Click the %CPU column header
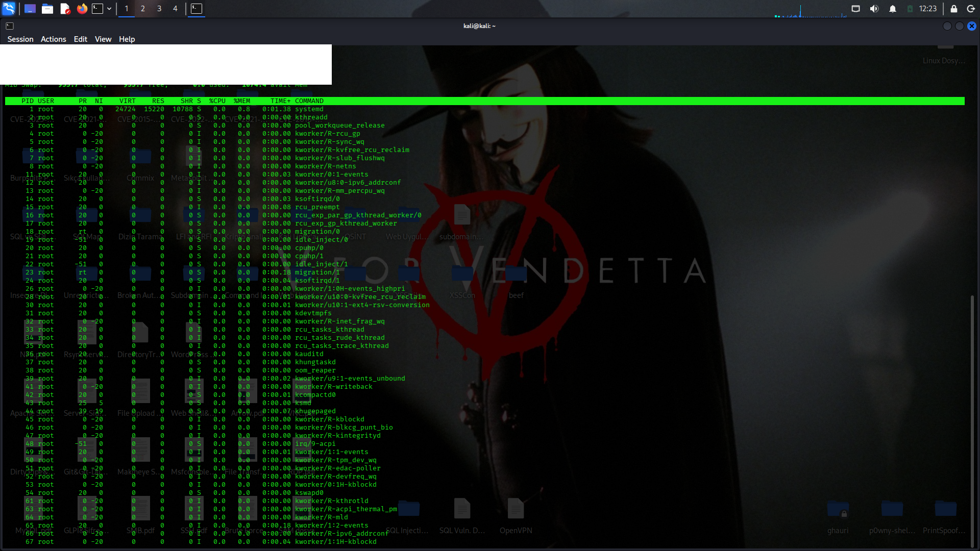The height and width of the screenshot is (551, 980). pos(217,101)
